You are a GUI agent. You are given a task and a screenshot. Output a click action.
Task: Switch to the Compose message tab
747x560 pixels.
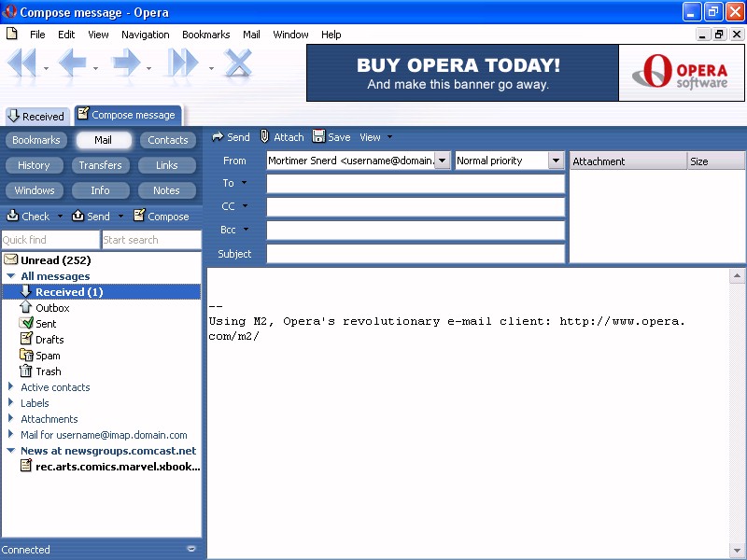(128, 115)
